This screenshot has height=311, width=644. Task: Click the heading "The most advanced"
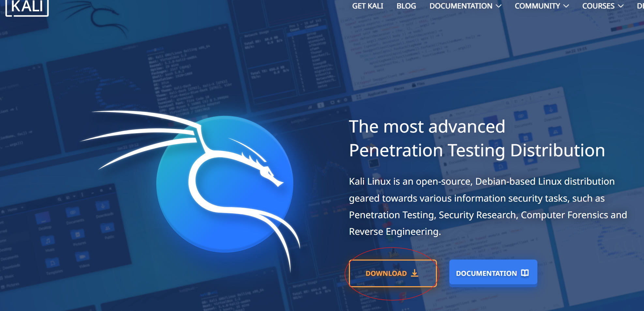427,126
